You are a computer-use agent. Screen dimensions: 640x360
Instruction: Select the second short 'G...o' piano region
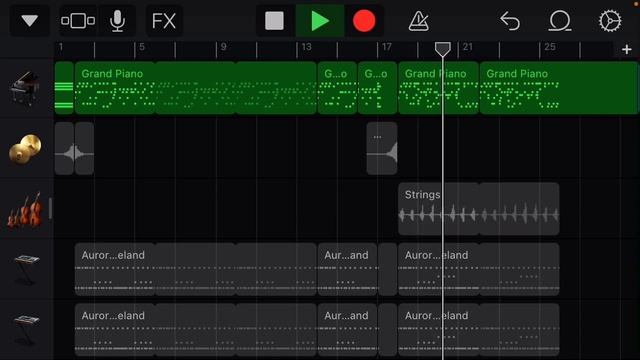pos(378,88)
